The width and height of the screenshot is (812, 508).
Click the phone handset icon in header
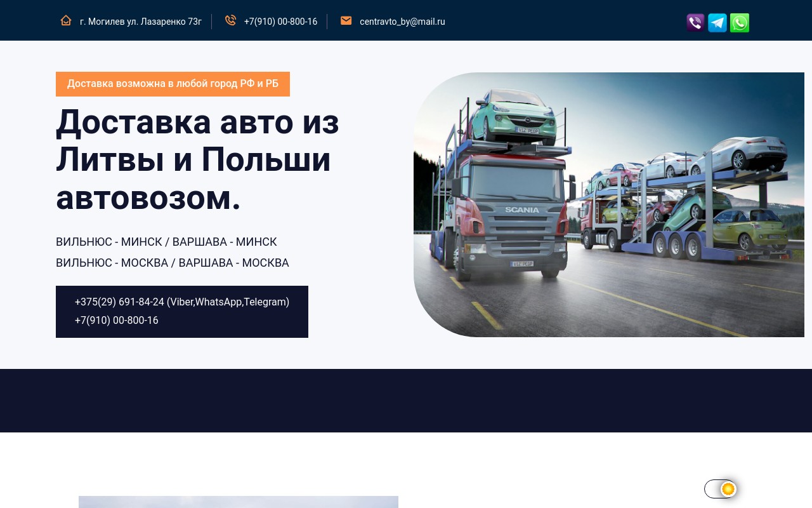(230, 21)
